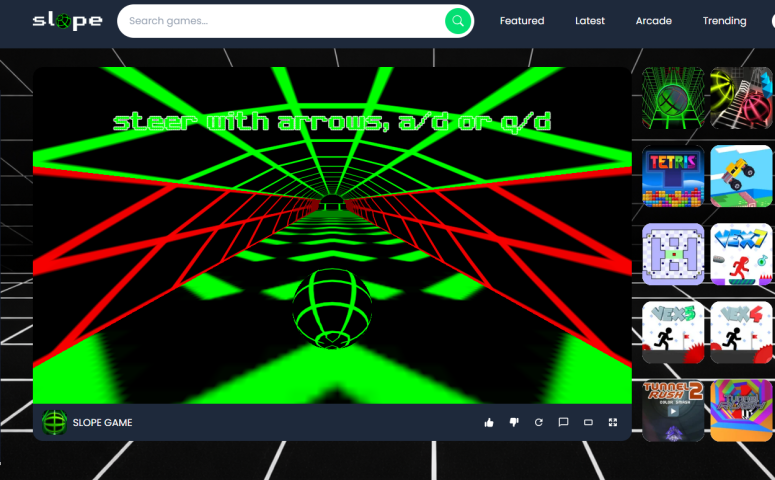Screen dimensions: 775x480
Task: Click the Slope site logo
Action: (67, 21)
